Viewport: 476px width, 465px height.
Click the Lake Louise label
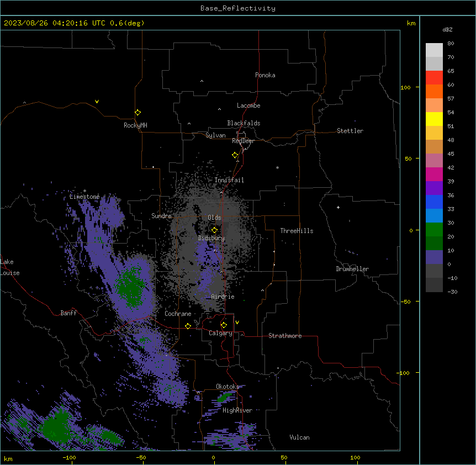[10, 267]
